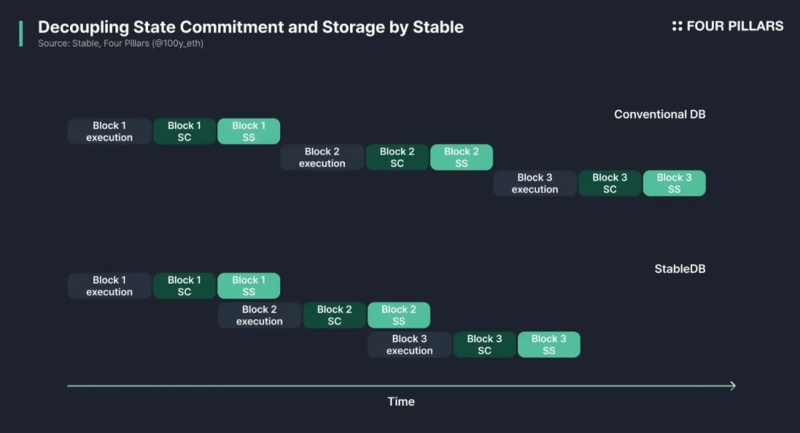Click Block 3 SC in Conventional DB diagram
This screenshot has width=800, height=433.
click(609, 183)
